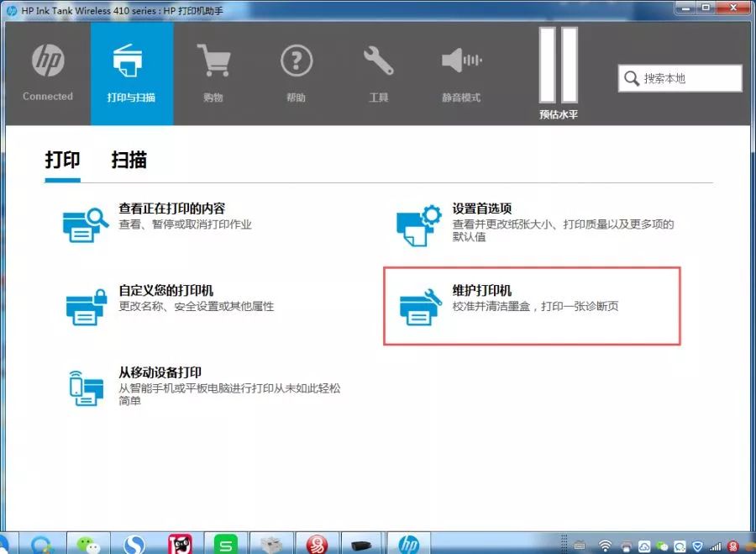This screenshot has height=554, width=756.
Task: Click into the 搜索本地 search field
Action: 689,78
